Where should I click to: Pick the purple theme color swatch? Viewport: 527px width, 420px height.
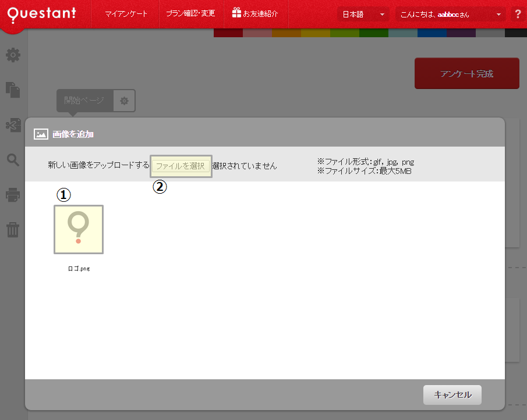[461, 33]
